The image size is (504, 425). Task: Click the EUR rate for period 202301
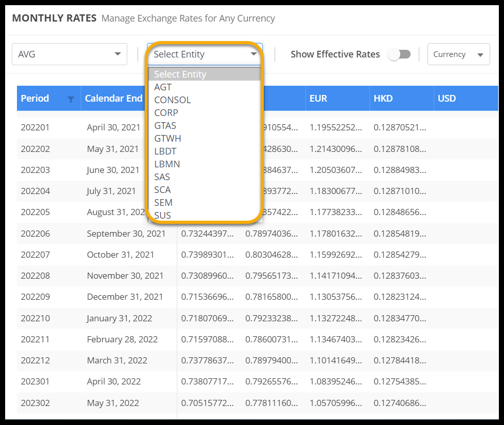pyautogui.click(x=336, y=381)
